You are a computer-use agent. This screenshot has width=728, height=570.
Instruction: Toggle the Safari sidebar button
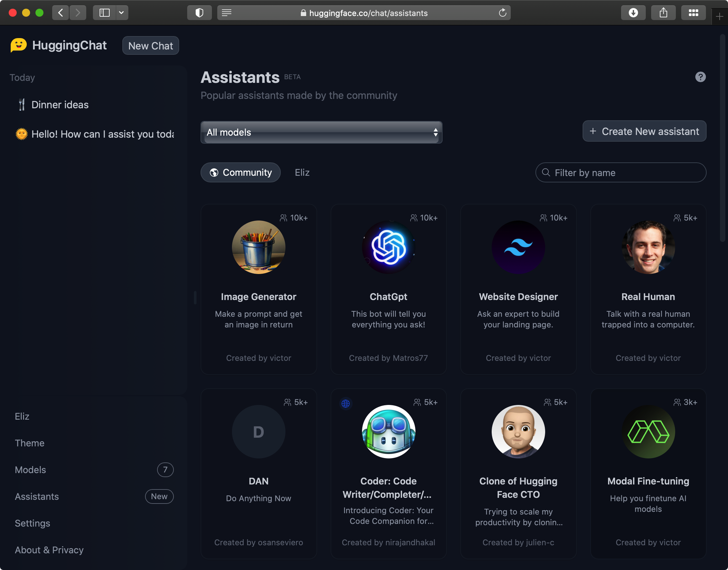click(x=104, y=13)
